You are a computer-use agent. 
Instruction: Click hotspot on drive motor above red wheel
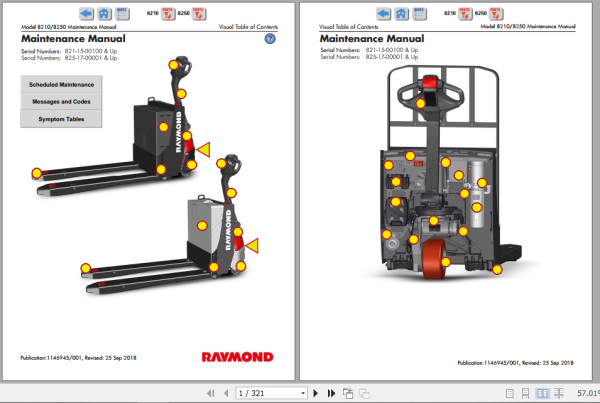coord(434,220)
